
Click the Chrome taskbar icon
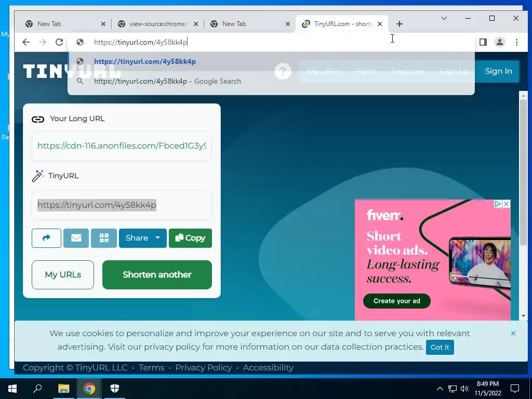[89, 389]
